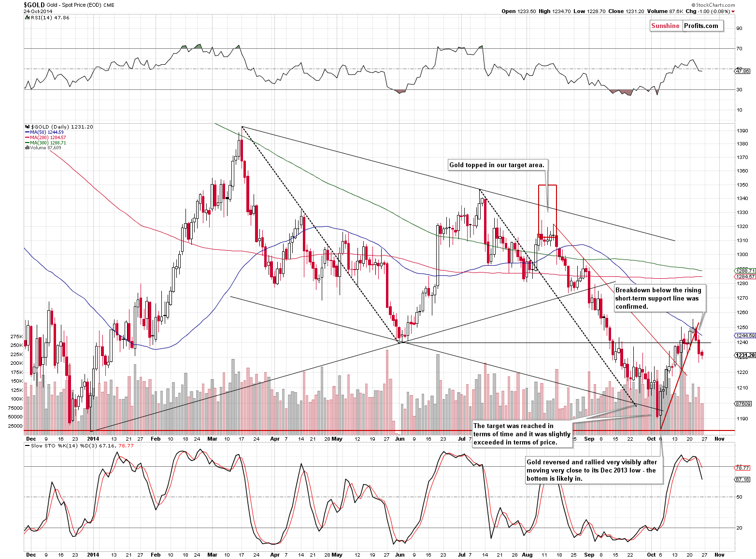Click the 24-Oct-2014 date text

click(38, 11)
